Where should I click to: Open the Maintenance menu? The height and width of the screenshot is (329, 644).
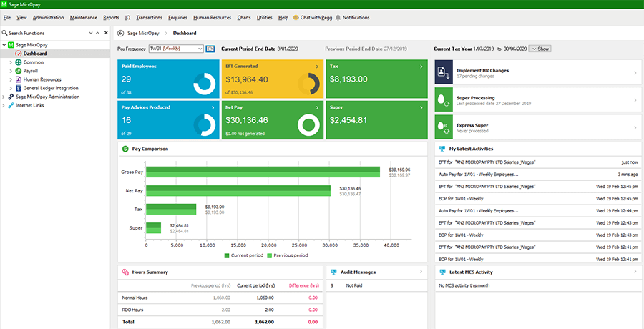pos(84,18)
